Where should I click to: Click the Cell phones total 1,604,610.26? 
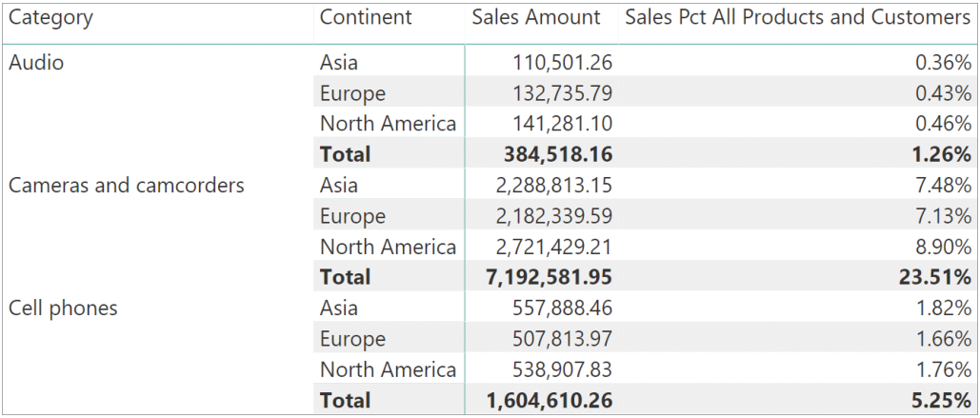click(540, 400)
